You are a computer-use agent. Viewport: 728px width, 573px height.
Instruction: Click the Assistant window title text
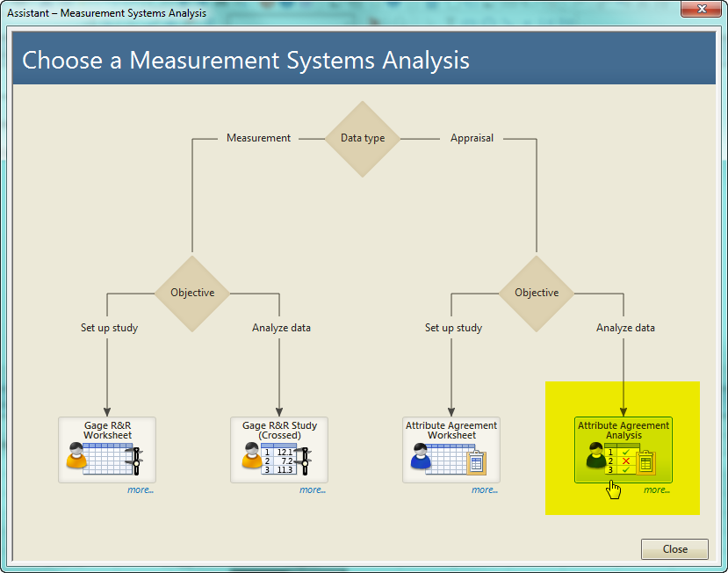click(107, 13)
